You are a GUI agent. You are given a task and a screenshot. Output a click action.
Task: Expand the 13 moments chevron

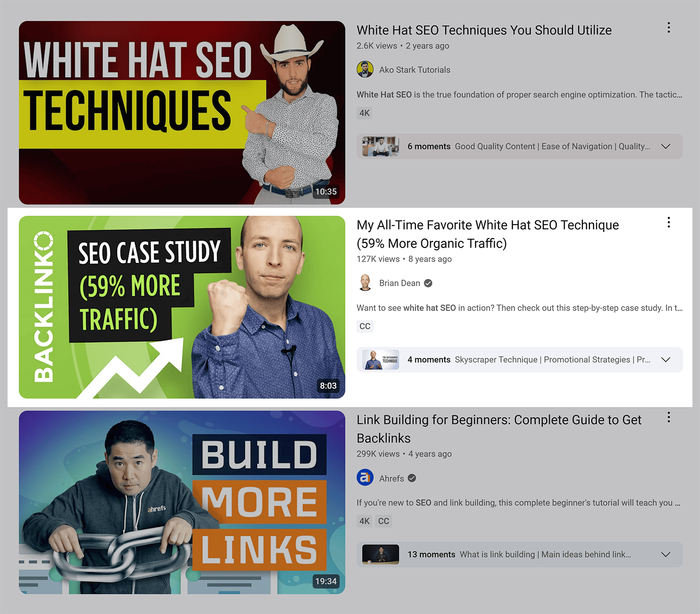[x=666, y=554]
